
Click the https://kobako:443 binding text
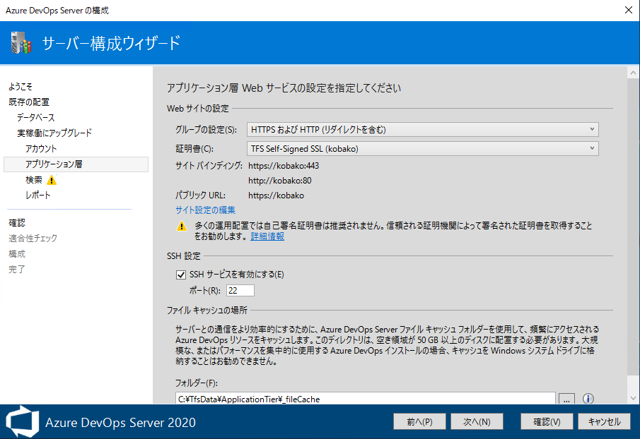coord(284,166)
